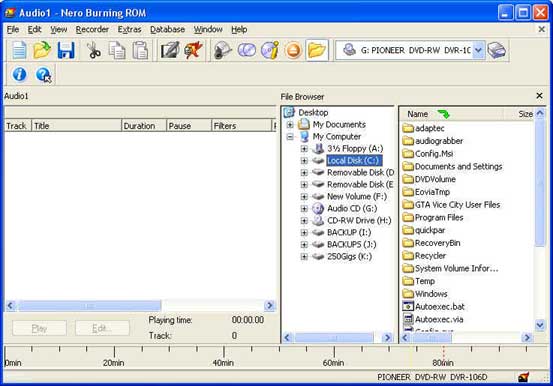Click the Title column header

tap(77, 126)
